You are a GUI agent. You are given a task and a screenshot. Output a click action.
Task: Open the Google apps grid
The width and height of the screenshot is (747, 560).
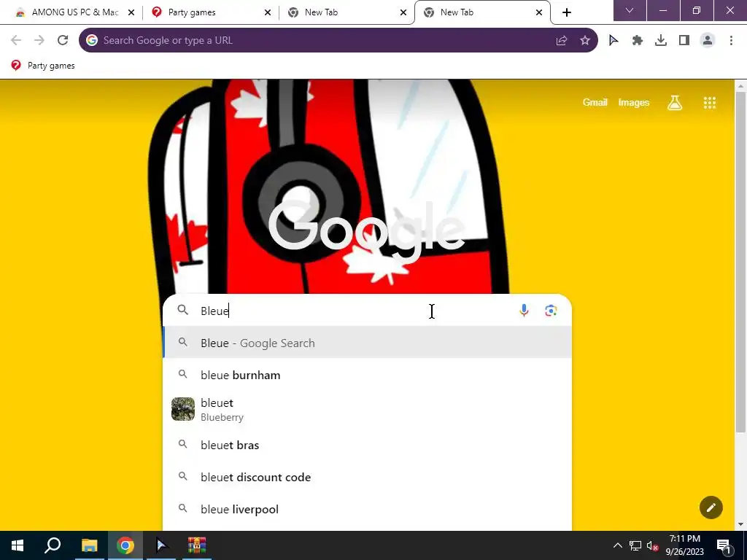710,102
